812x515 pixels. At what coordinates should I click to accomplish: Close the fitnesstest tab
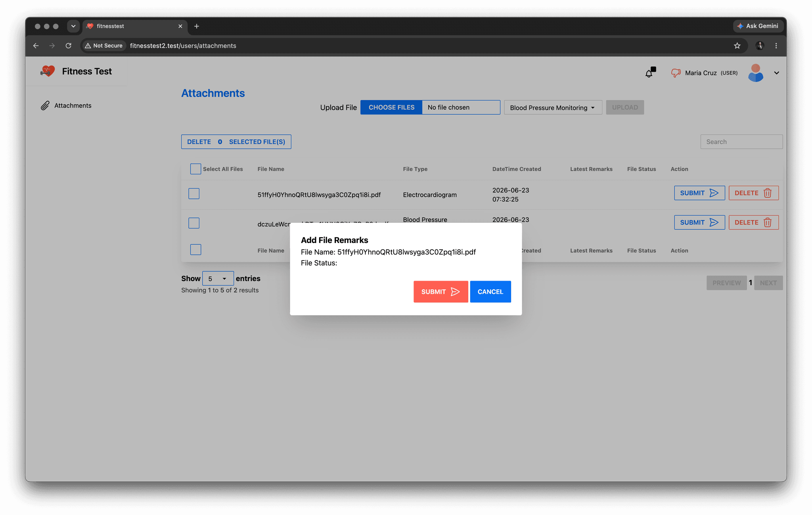click(x=180, y=26)
